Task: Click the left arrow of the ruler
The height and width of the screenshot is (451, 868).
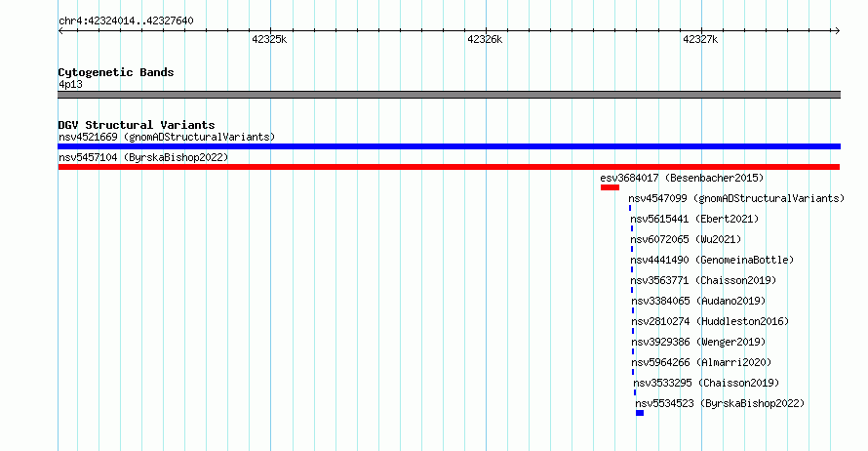Action: pos(60,31)
